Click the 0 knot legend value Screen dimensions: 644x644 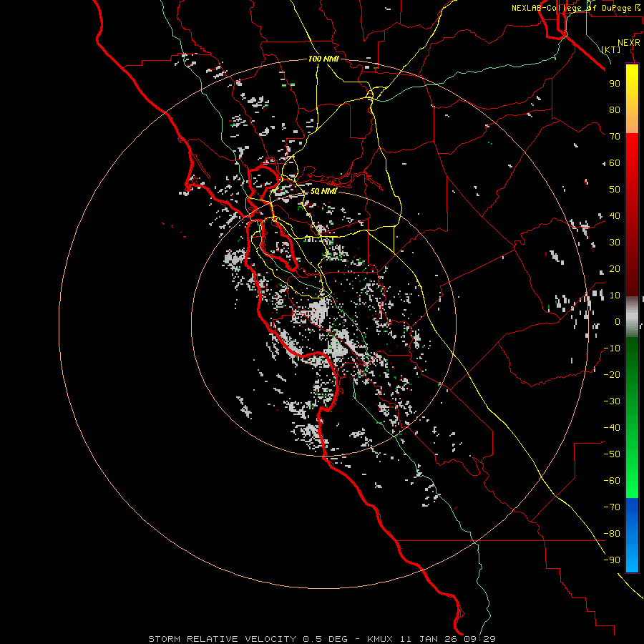618,321
